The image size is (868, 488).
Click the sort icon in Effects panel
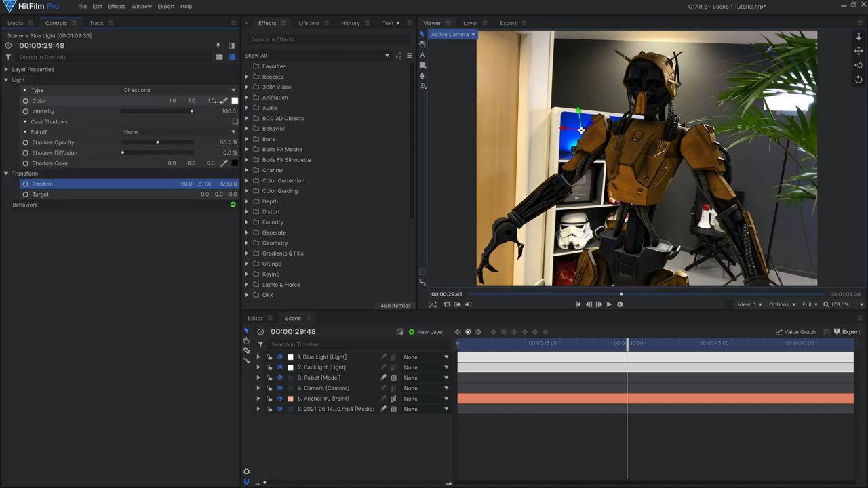tap(399, 56)
